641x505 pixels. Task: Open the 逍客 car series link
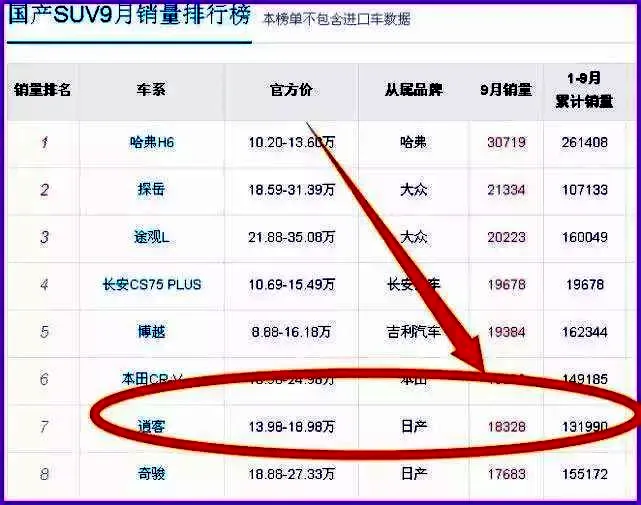tap(151, 426)
